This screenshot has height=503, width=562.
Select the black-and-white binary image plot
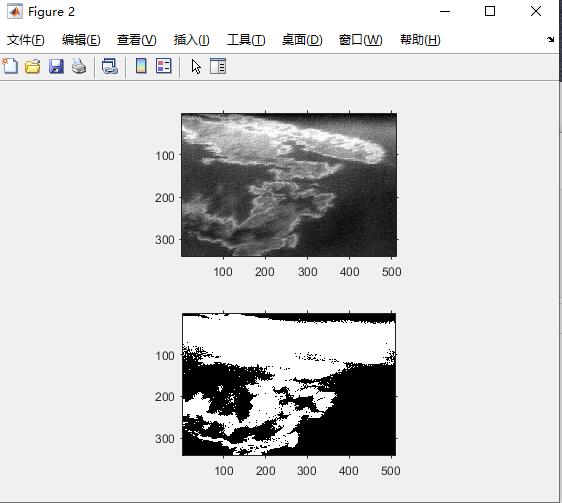pos(289,384)
